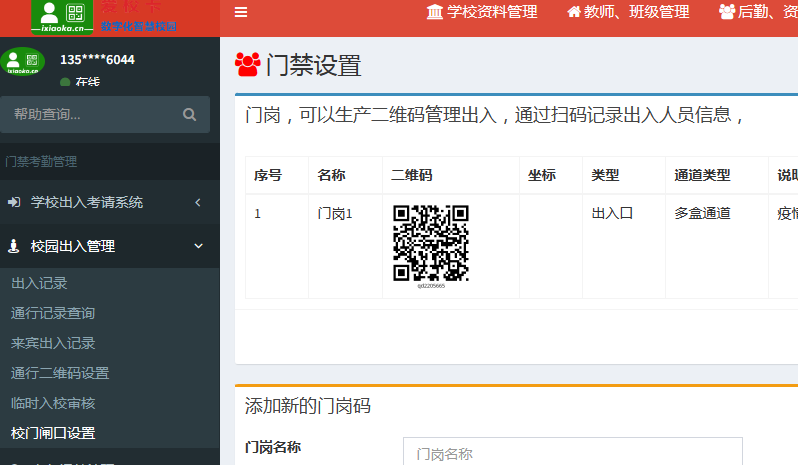Open 学校资料管理 top menu
Image resolution: width=798 pixels, height=465 pixels.
point(482,12)
